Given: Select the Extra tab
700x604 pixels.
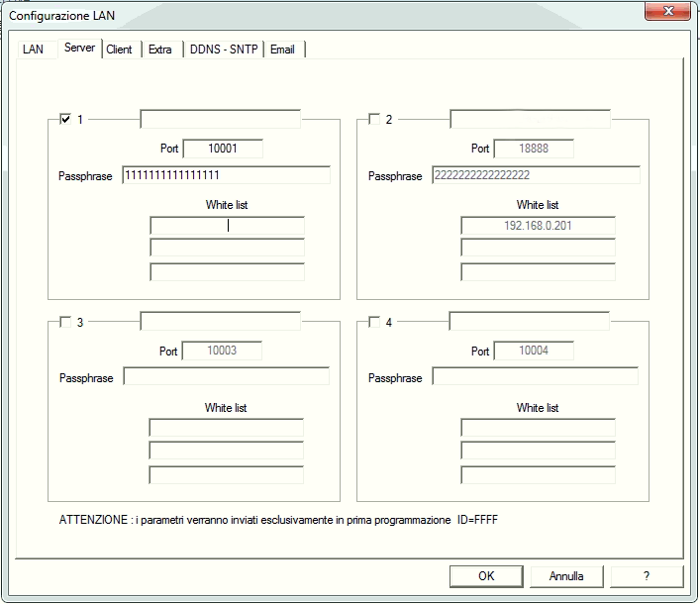Looking at the screenshot, I should 160,50.
